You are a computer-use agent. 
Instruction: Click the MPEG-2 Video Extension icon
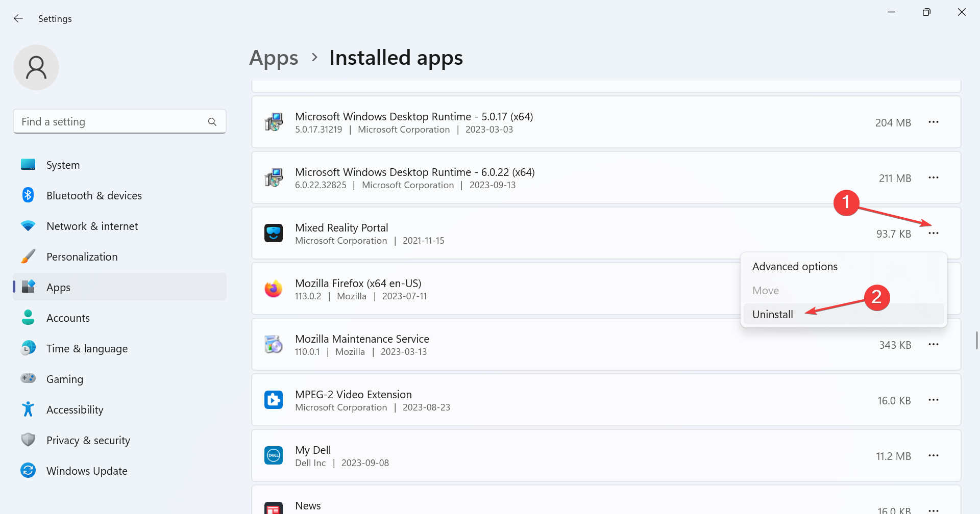274,400
